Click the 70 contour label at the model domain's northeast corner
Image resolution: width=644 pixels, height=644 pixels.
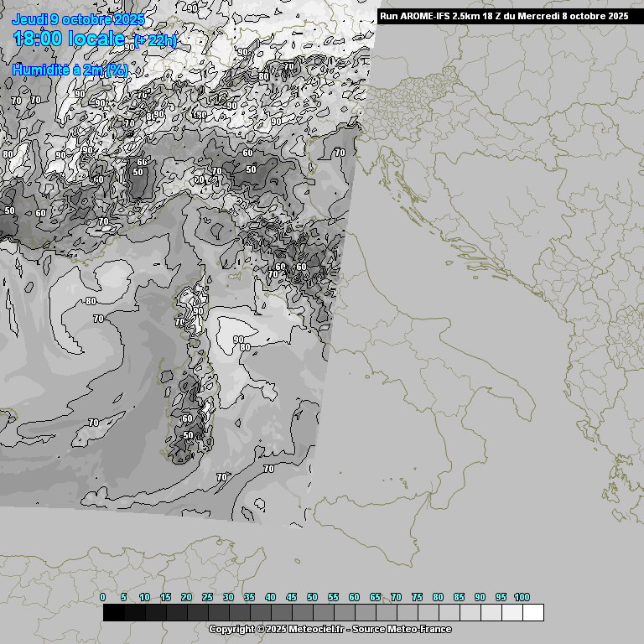340,153
